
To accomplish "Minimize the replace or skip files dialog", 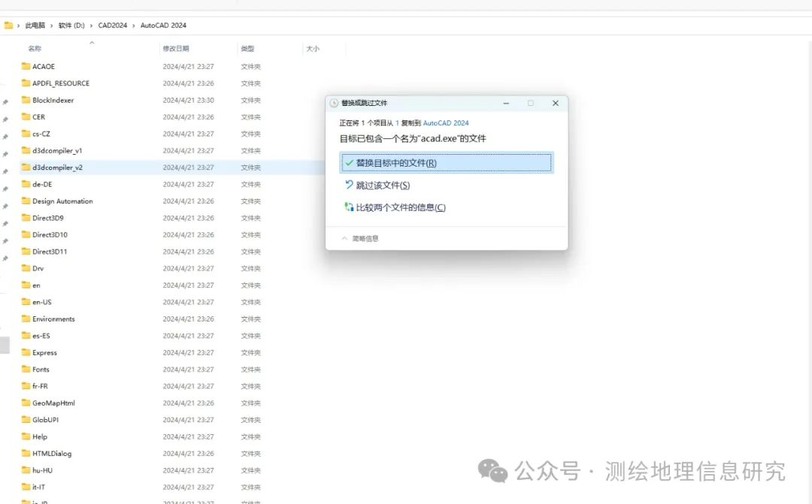I will tap(506, 103).
